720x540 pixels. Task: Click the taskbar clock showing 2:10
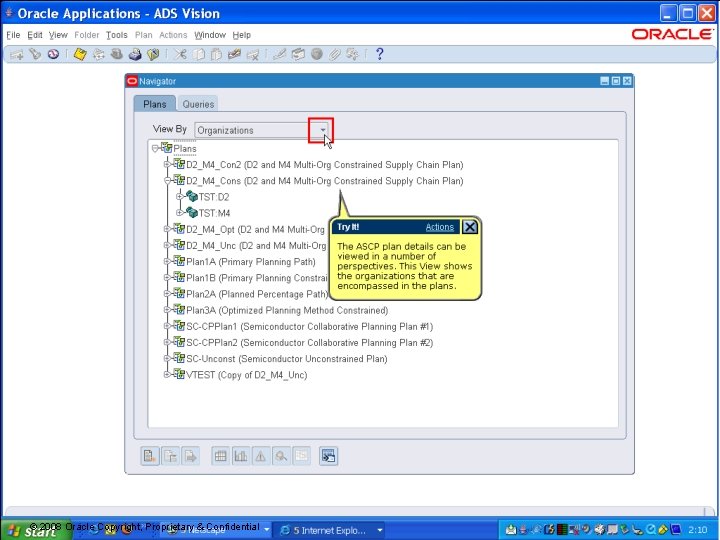click(x=697, y=530)
